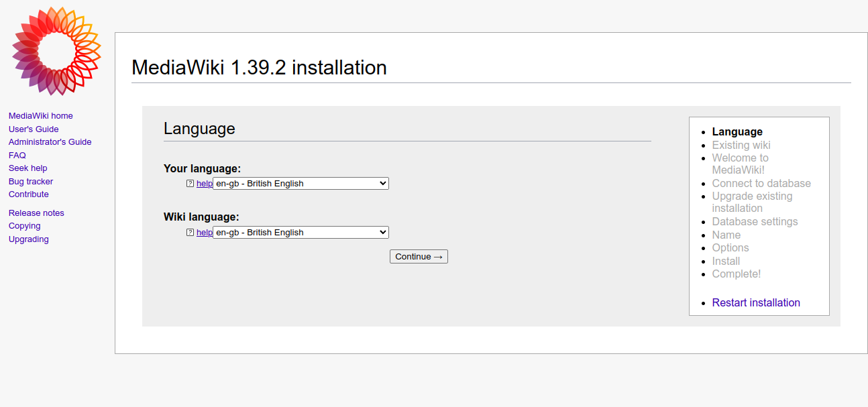Go to the Administrator's Guide
The image size is (868, 407).
pyautogui.click(x=50, y=142)
